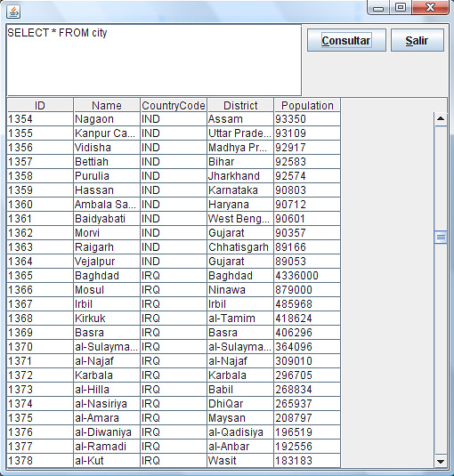The image size is (454, 476).
Task: Select the ID cell '1354'
Action: 40,119
